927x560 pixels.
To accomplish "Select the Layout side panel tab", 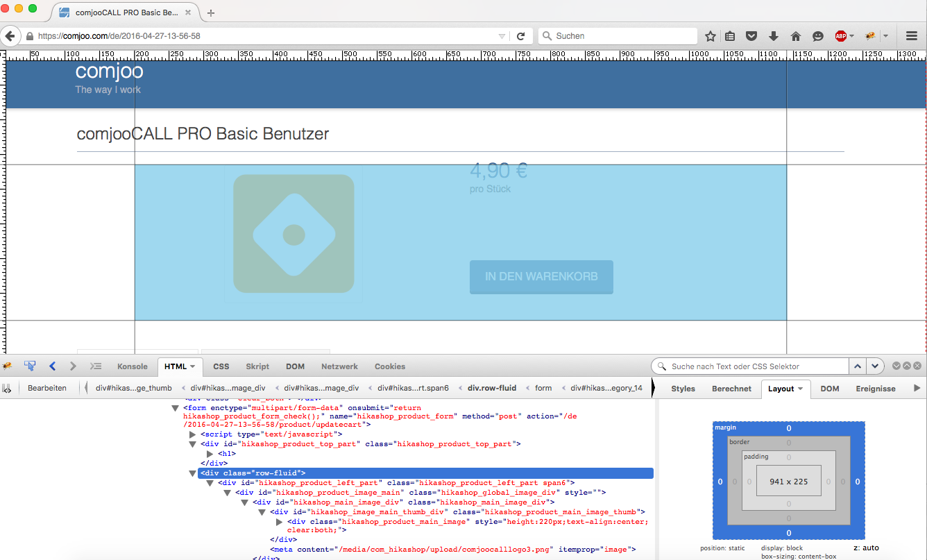I will 786,389.
